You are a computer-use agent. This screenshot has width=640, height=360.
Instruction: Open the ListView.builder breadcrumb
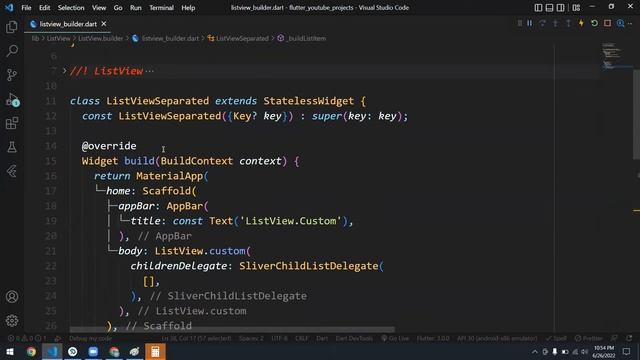100,38
